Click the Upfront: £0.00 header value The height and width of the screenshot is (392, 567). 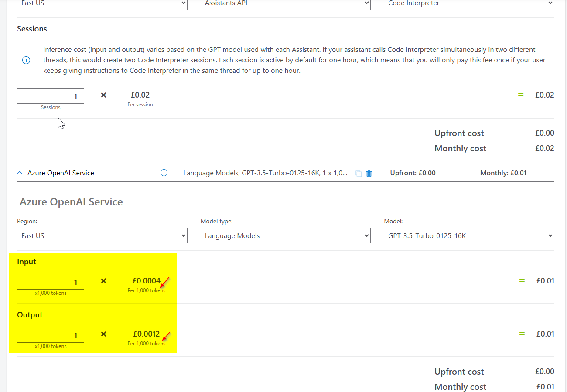click(x=413, y=173)
